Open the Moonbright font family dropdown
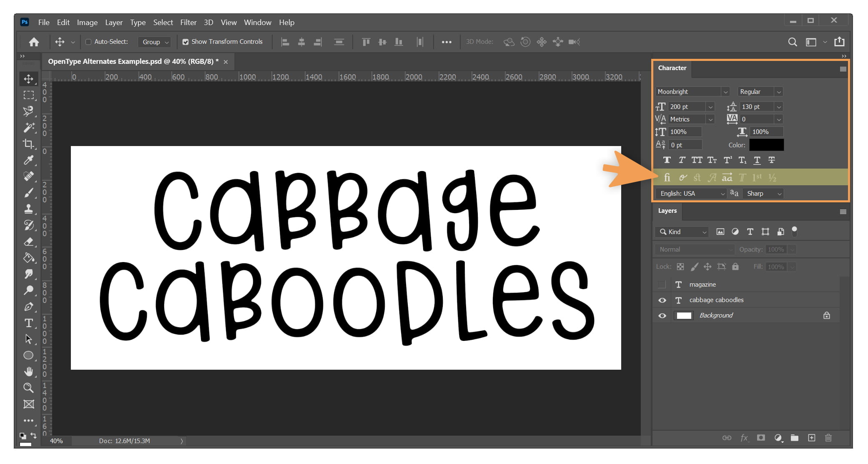 coord(725,92)
